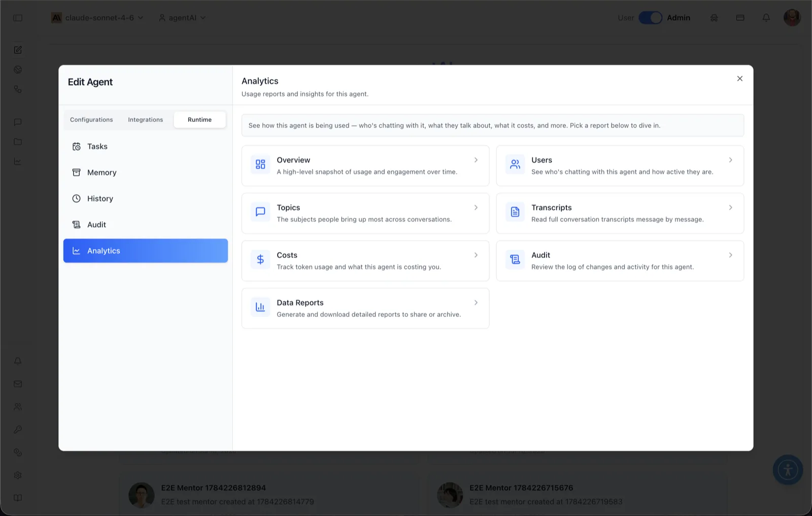
Task: Expand the Costs report chevron
Action: (x=476, y=255)
